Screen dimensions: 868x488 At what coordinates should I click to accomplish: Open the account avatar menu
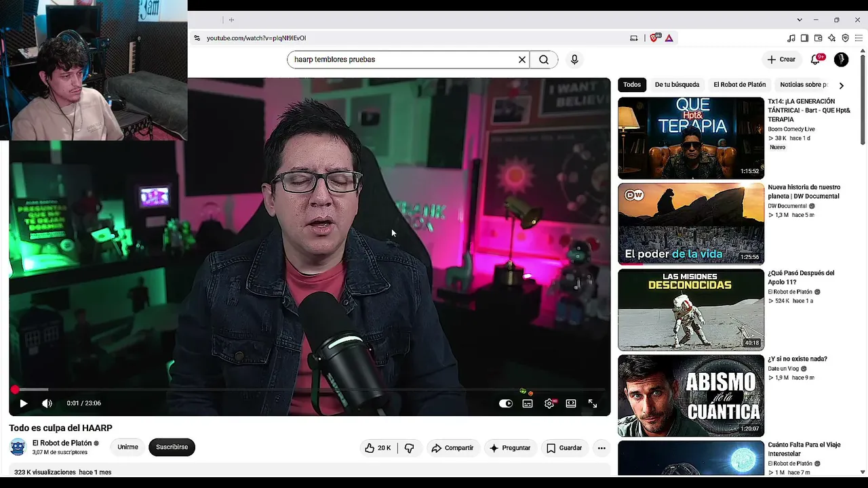coord(842,60)
